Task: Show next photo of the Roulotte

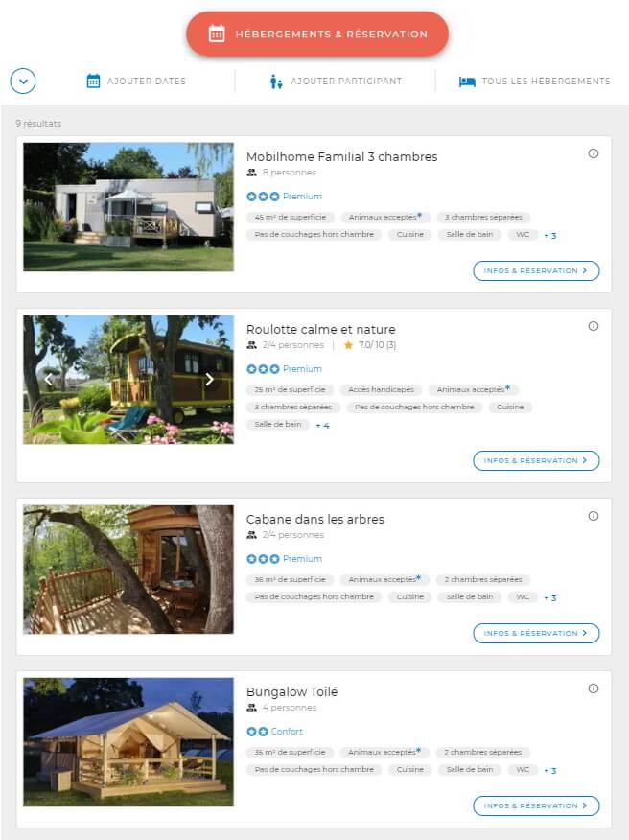Action: (209, 380)
